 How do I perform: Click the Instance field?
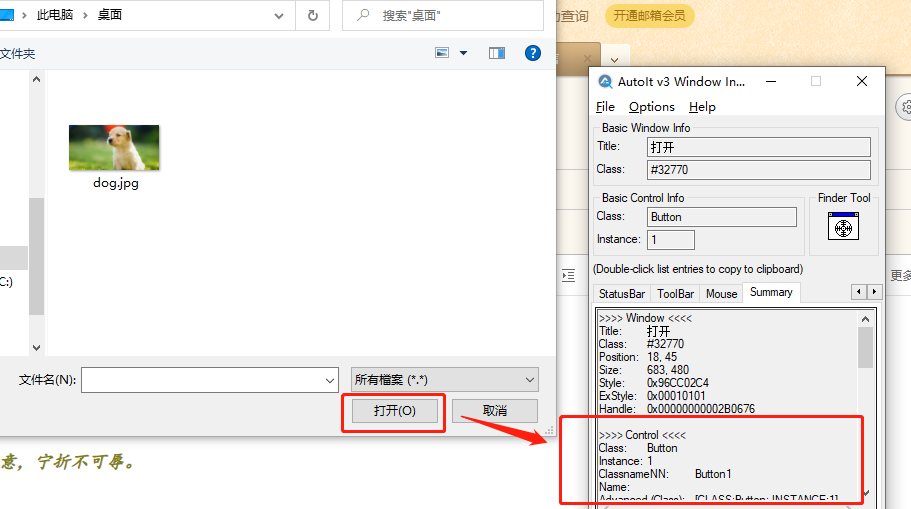tap(670, 239)
